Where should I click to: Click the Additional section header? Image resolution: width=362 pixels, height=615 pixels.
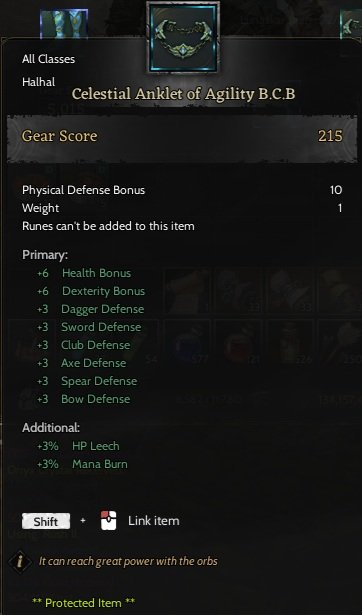coord(51,428)
